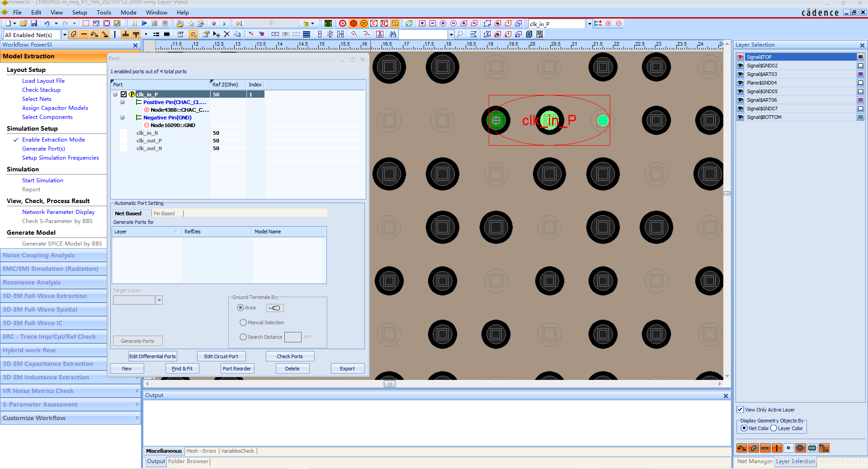
Task: Click the delete X icon in second toolbar
Action: click(227, 34)
